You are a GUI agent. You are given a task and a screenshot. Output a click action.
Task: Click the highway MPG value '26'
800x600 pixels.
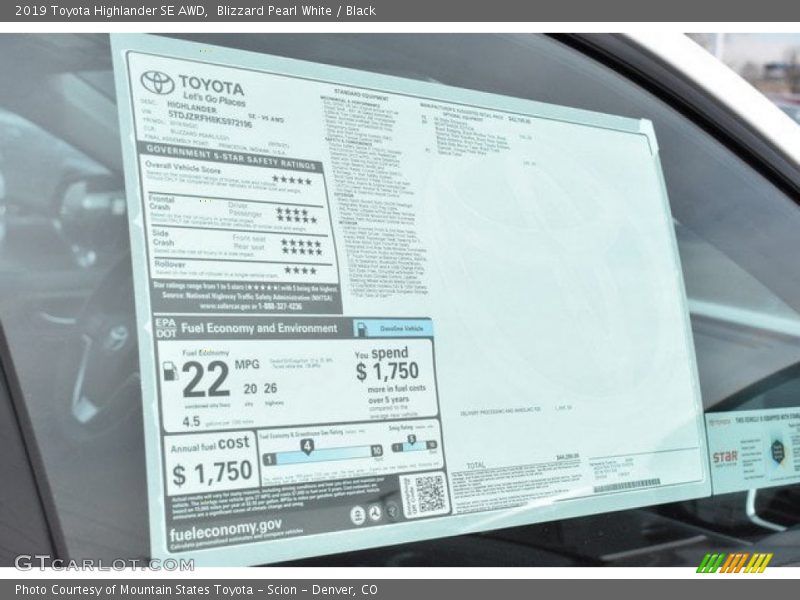(x=270, y=388)
